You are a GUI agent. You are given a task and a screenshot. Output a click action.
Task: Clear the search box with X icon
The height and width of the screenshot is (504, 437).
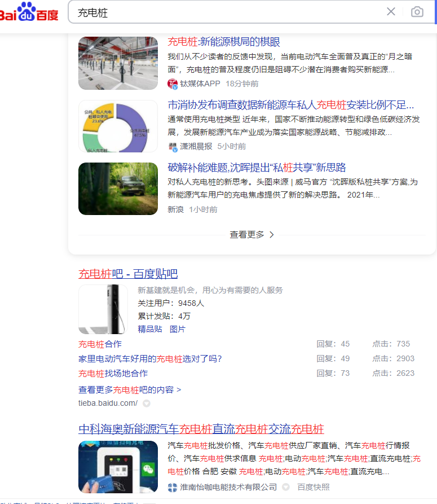point(391,12)
